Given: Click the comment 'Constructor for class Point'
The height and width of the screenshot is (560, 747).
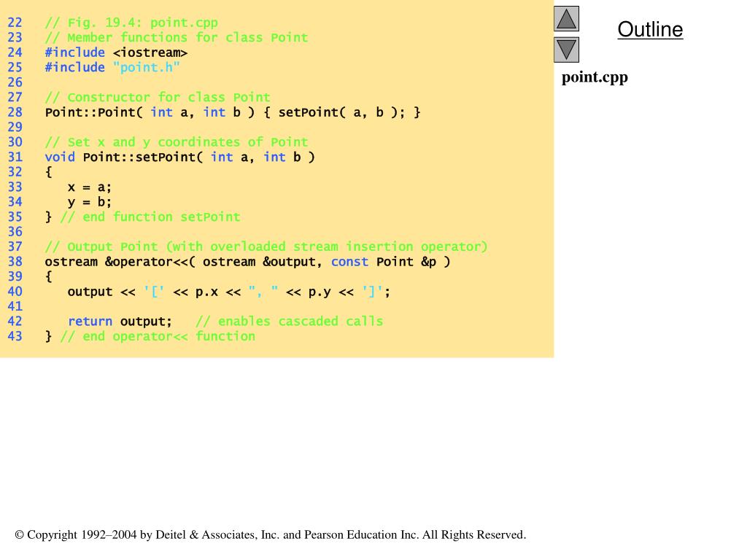Looking at the screenshot, I should [x=158, y=97].
